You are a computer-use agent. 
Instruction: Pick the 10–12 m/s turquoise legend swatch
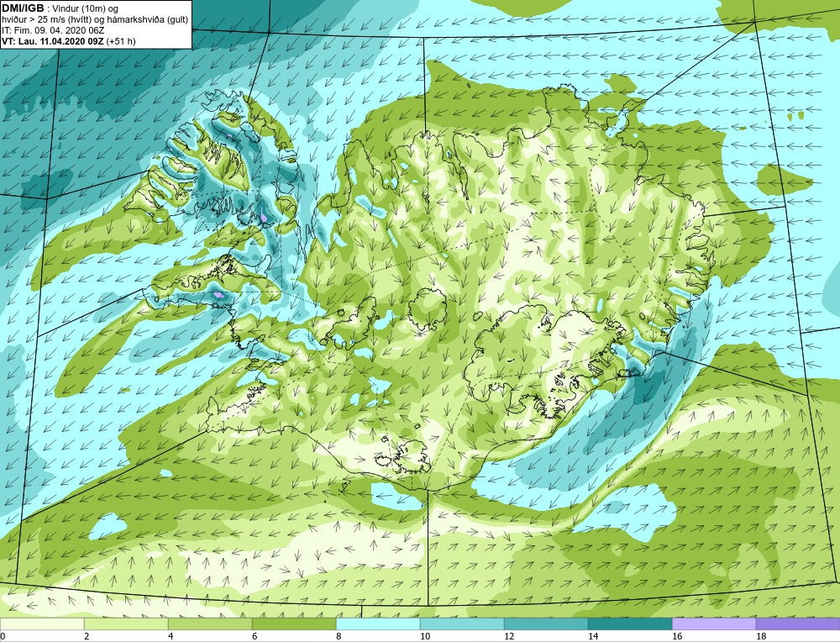pyautogui.click(x=462, y=624)
